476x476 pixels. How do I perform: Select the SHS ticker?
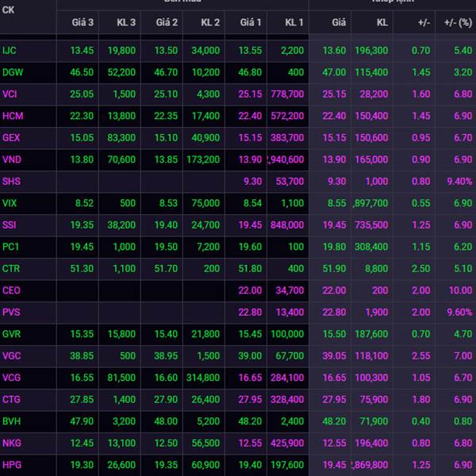click(x=12, y=182)
